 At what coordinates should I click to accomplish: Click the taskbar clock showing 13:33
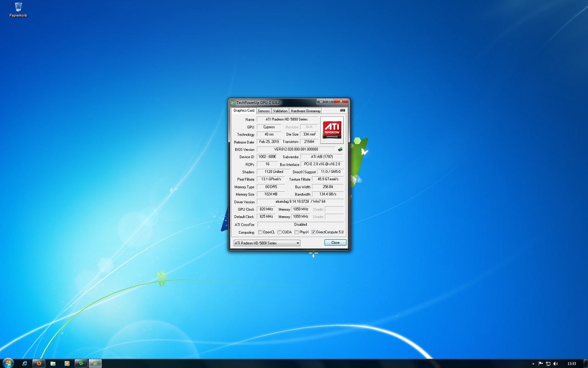tap(571, 363)
